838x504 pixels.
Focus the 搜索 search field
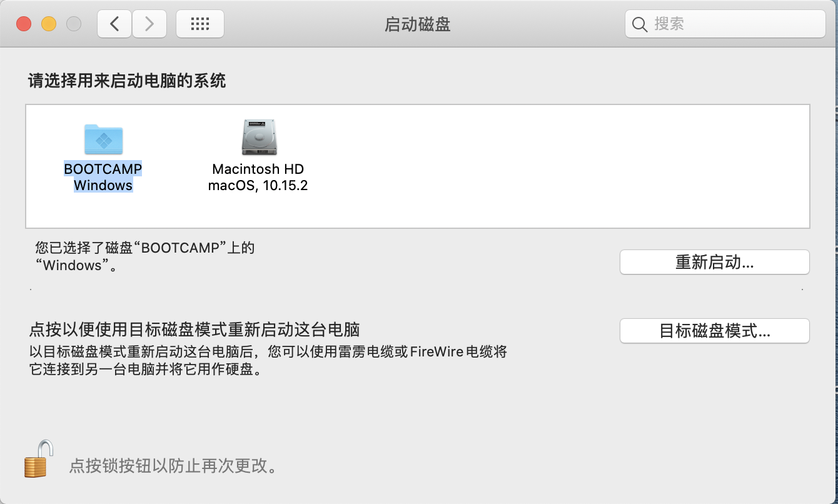coord(725,24)
